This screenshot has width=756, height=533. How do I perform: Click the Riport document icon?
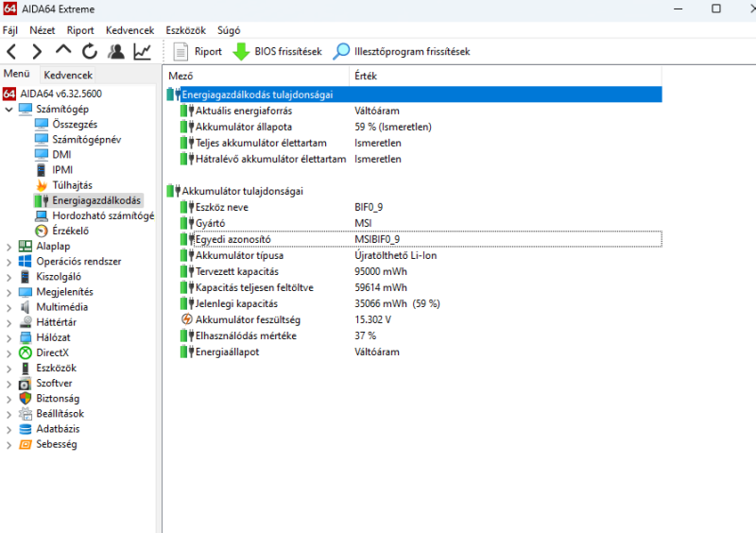(180, 52)
